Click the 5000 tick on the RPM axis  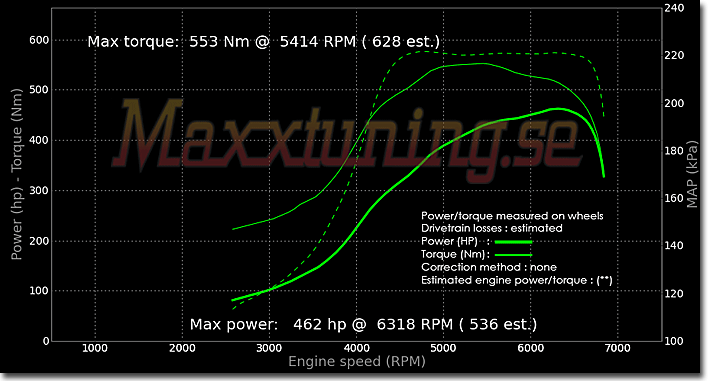443,348
